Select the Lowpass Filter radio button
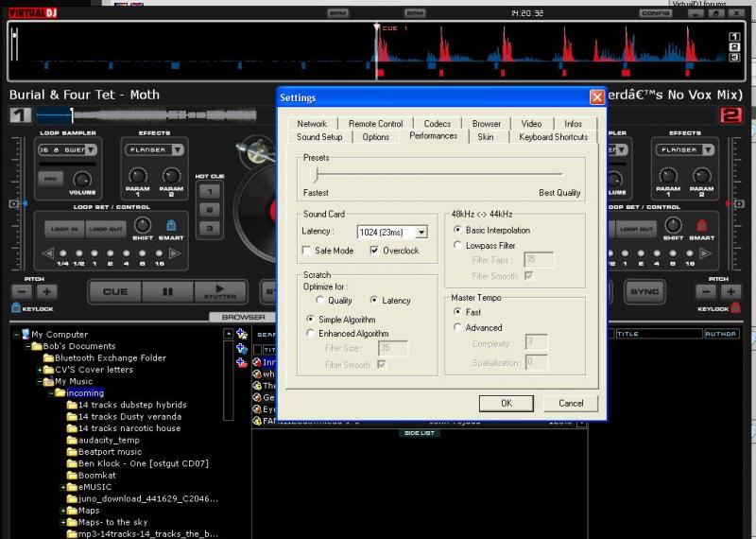The image size is (756, 539). click(x=458, y=245)
